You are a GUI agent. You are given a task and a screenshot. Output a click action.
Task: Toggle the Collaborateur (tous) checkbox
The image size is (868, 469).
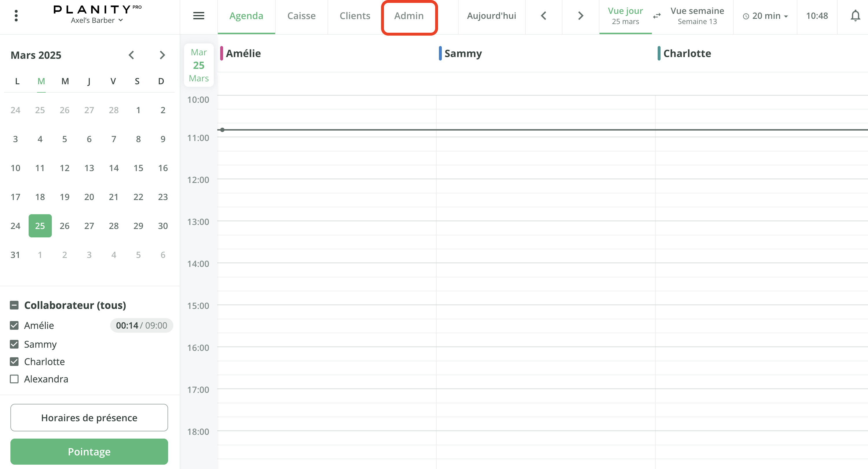(14, 305)
